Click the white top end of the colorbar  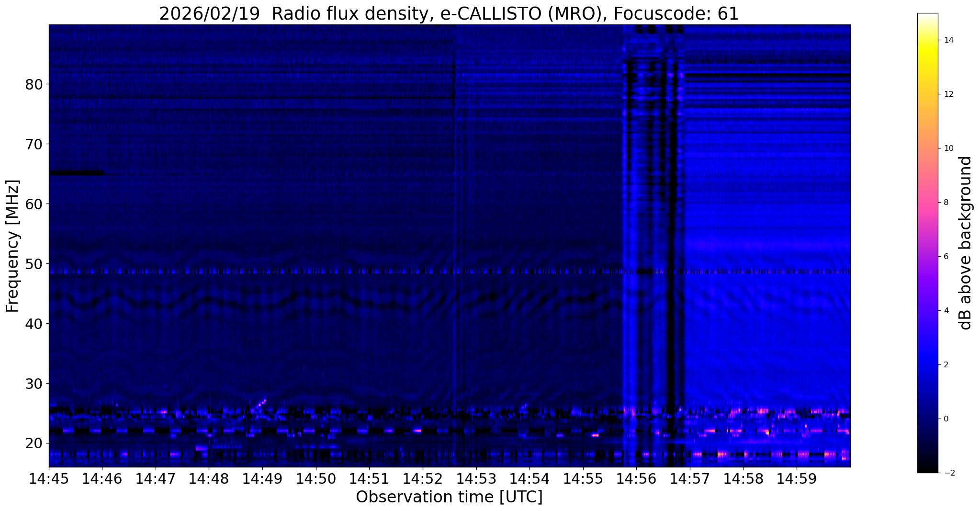tap(927, 16)
